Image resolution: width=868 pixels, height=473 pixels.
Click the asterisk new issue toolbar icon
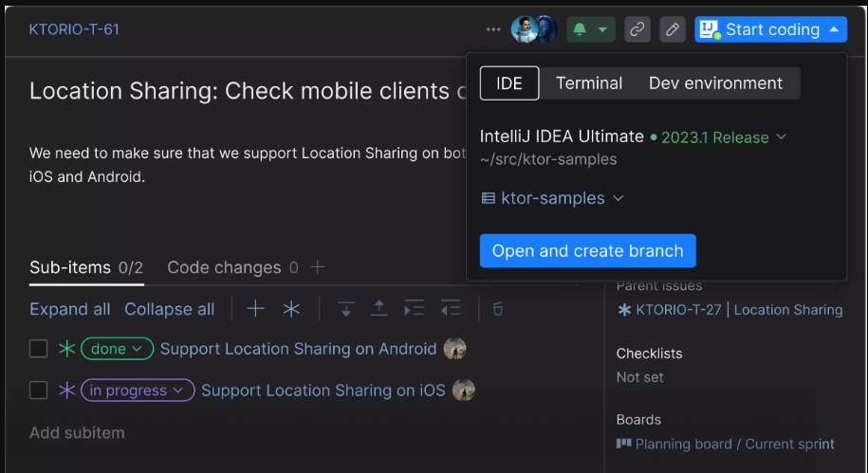[x=291, y=309]
